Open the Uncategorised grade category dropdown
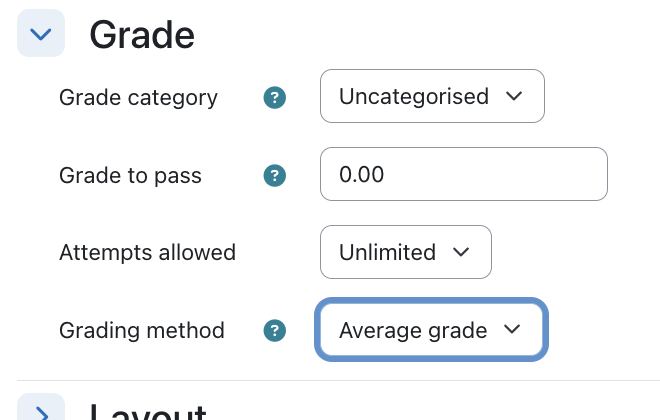 coord(432,96)
